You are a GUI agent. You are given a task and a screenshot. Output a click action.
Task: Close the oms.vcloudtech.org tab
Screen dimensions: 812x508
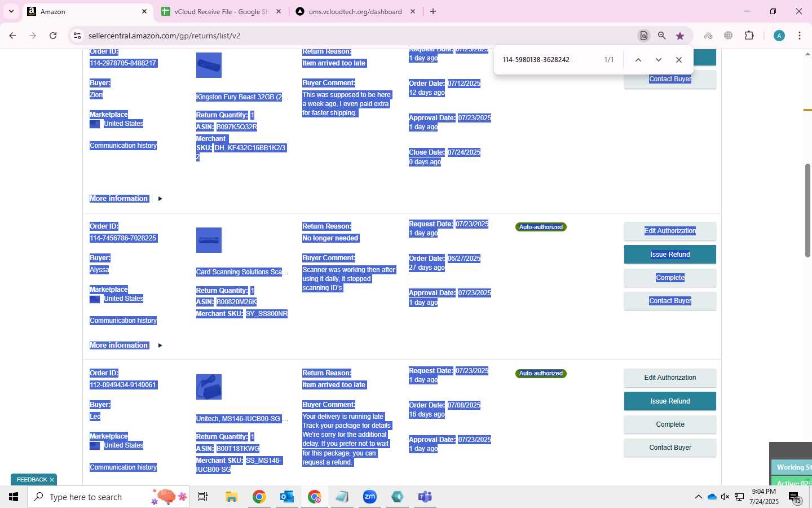[413, 11]
